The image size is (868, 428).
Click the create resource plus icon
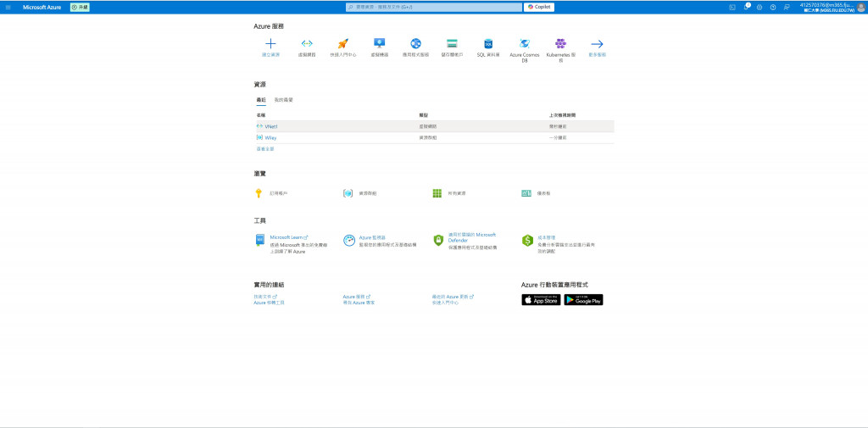[x=270, y=44]
